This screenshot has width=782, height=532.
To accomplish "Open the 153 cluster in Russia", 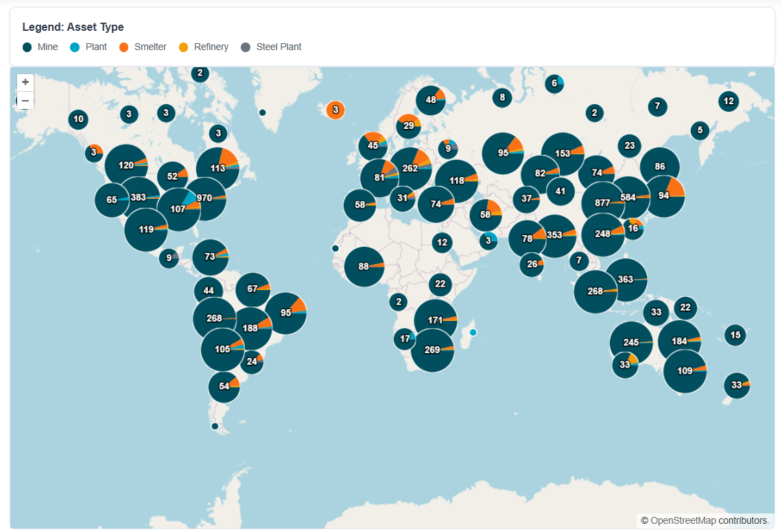I will point(562,154).
